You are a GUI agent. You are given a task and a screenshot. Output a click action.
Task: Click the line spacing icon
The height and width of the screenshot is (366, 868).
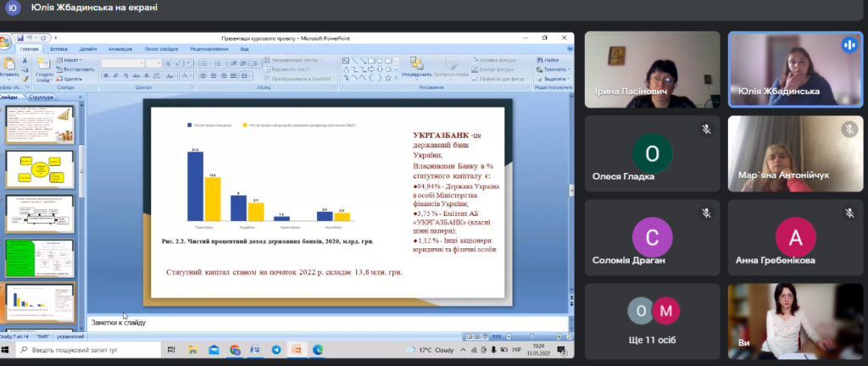click(253, 64)
